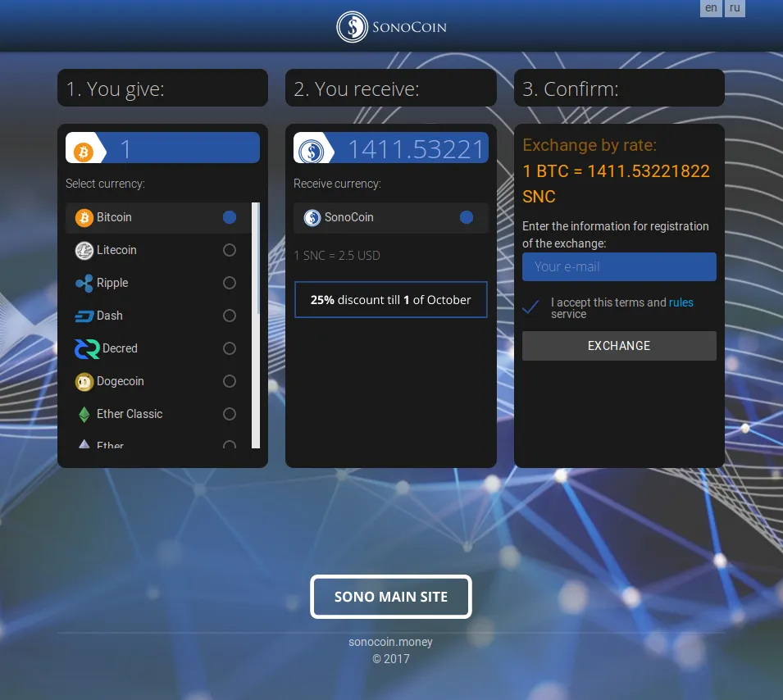Select the Dash radio button
The width and height of the screenshot is (783, 700).
(230, 316)
